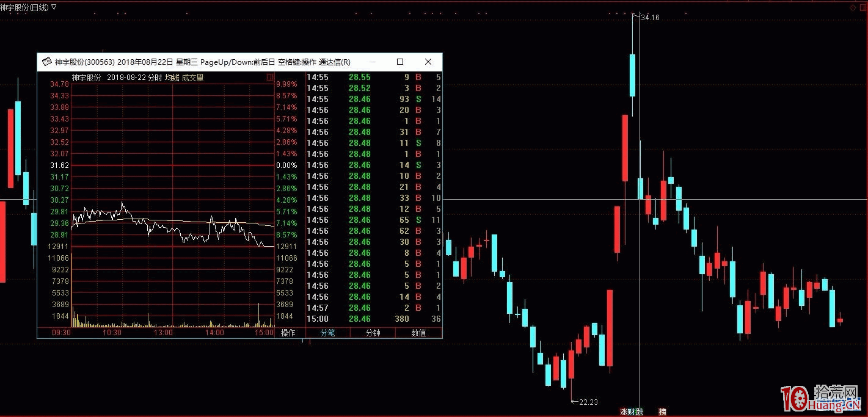Select the tick row with volume 62 B
This screenshot has width=868, height=417.
[374, 231]
